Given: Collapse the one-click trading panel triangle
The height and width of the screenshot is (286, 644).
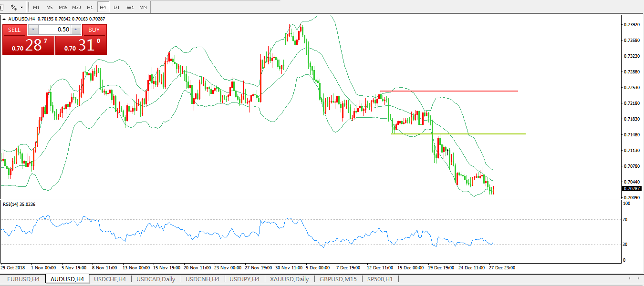Looking at the screenshot, I should (5, 19).
